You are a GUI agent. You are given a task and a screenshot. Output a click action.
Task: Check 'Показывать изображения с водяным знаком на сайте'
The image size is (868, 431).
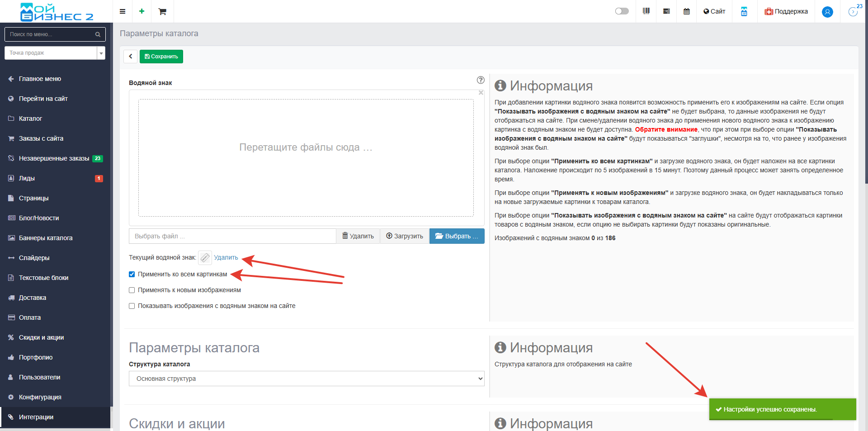coord(132,306)
